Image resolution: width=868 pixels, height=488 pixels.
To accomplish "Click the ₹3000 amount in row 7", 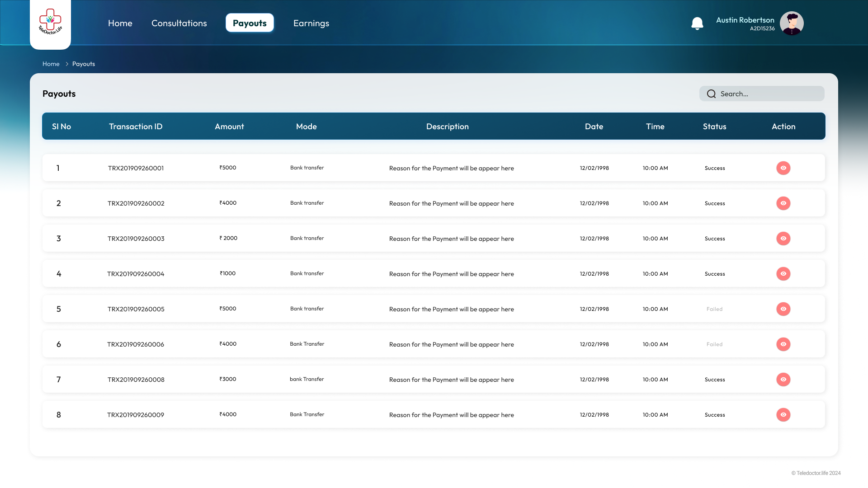I will (228, 379).
